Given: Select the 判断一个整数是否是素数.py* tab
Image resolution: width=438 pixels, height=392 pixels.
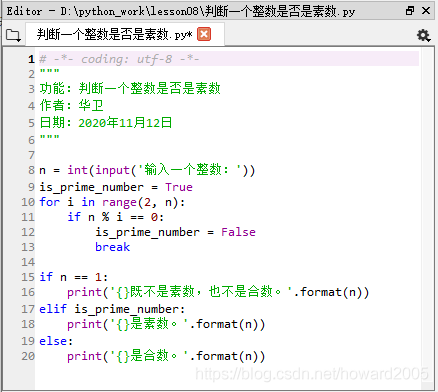Looking at the screenshot, I should point(124,34).
